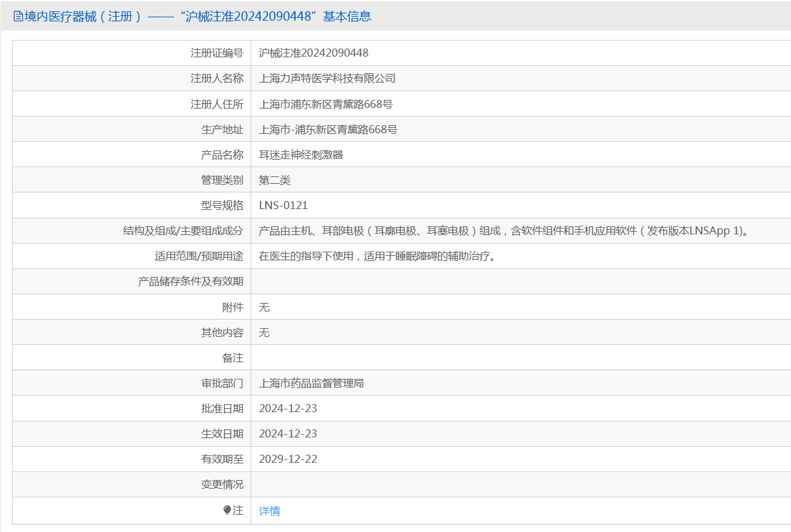The height and width of the screenshot is (532, 791).
Task: Click the 其他内容 value 无
Action: click(x=264, y=332)
